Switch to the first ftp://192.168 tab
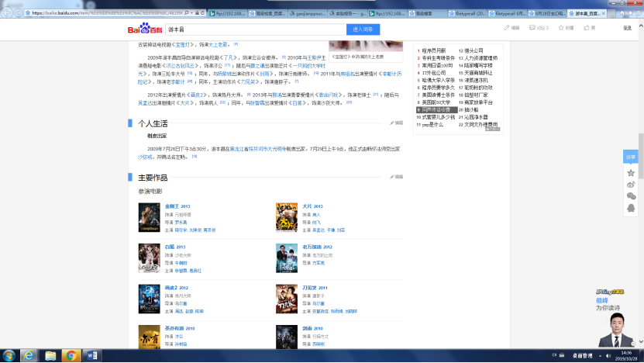Image resolution: width=644 pixels, height=363 pixels. [228, 13]
